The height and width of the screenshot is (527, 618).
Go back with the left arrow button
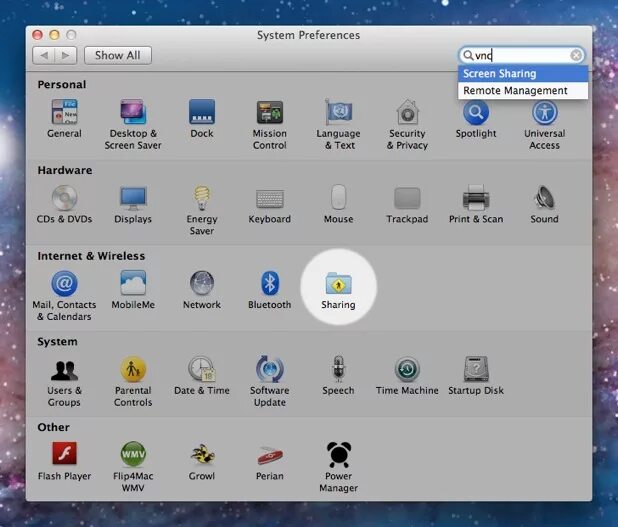tap(44, 56)
